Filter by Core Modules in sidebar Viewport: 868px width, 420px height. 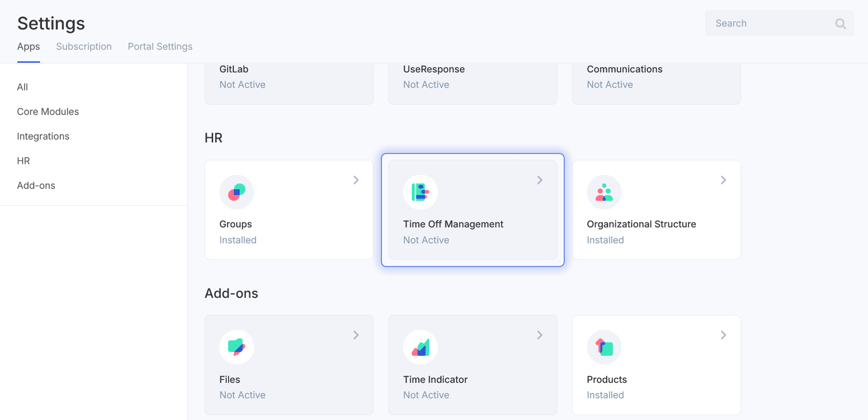point(48,112)
